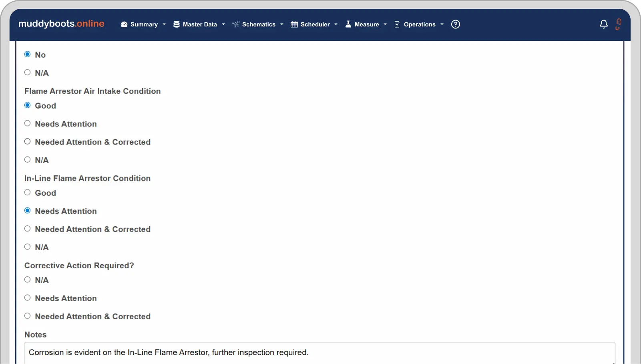Expand the Summary dropdown arrow
The image size is (641, 364).
164,24
